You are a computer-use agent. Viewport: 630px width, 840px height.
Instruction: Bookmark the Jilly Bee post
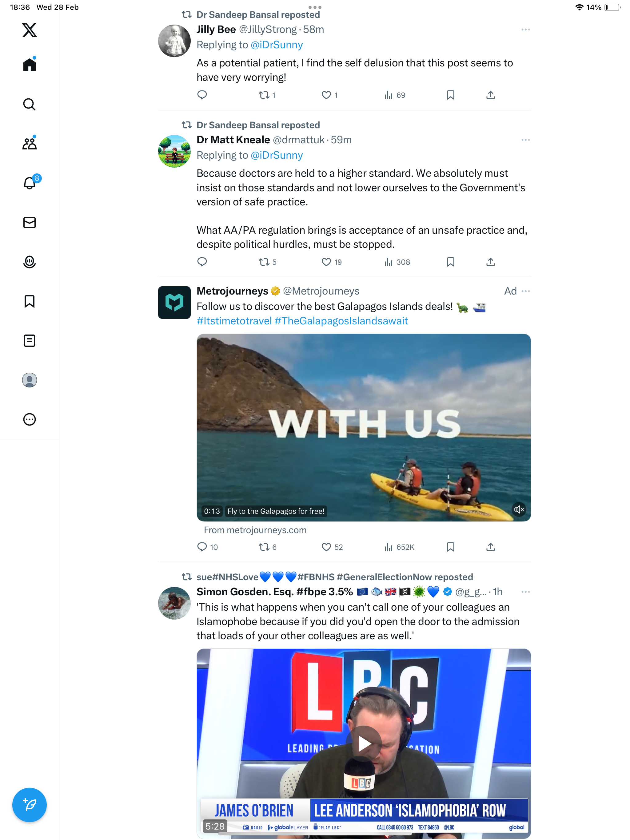[x=450, y=95]
